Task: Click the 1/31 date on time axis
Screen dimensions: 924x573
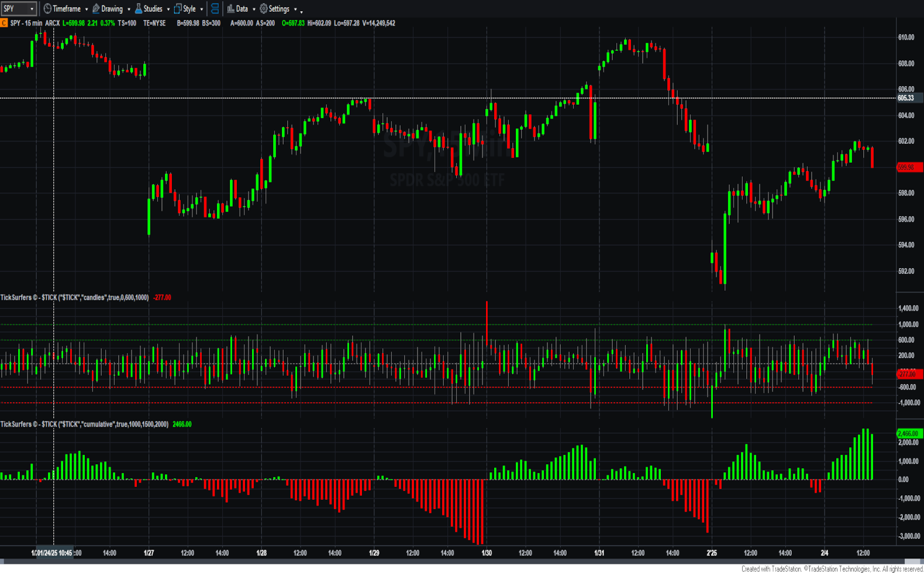Action: pos(599,553)
